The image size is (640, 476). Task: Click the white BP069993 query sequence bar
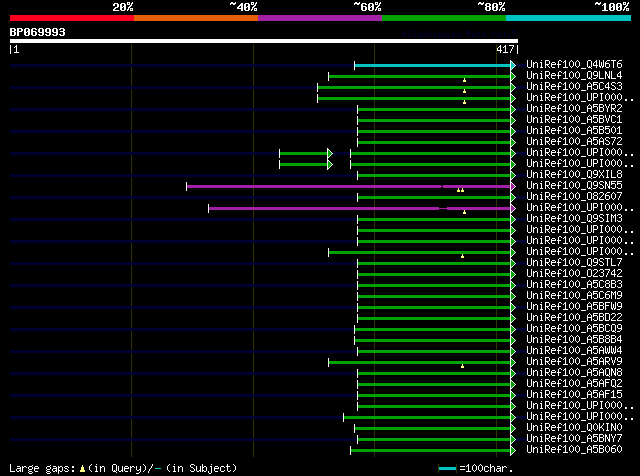tap(264, 41)
